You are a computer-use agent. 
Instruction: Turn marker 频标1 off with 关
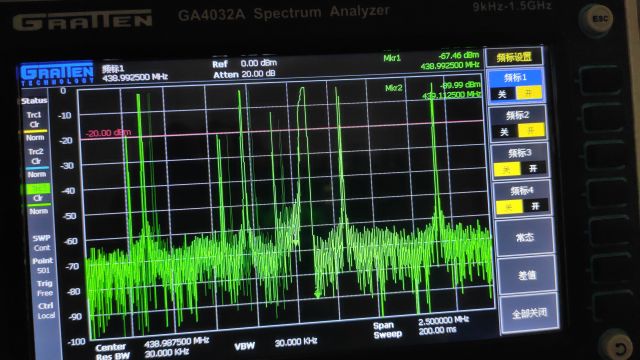502,94
